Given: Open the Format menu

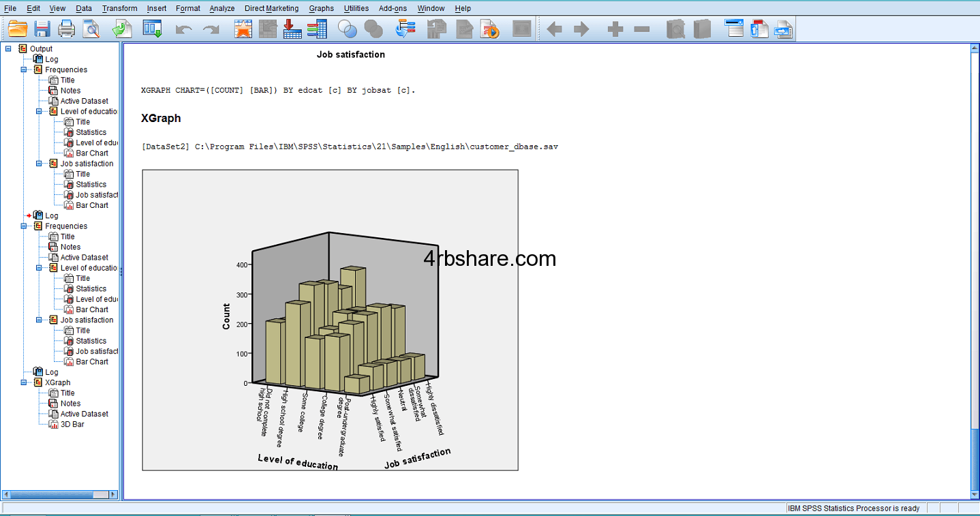Looking at the screenshot, I should coord(188,8).
